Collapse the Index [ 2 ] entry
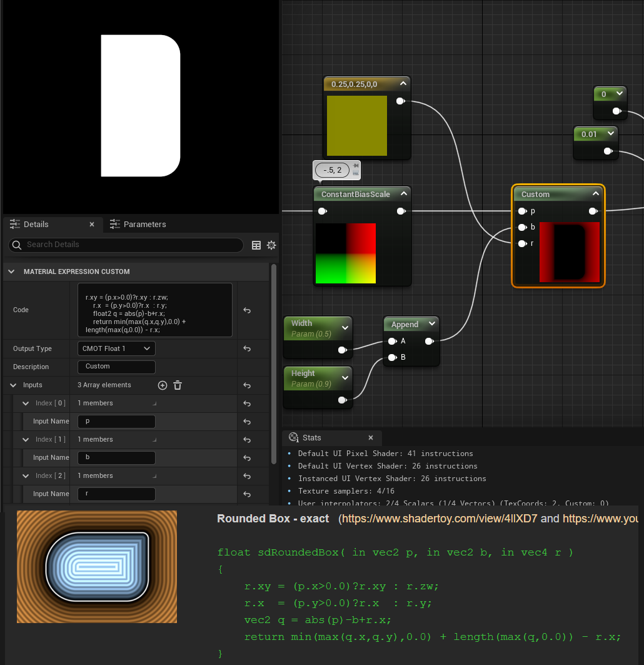644x665 pixels. pyautogui.click(x=26, y=476)
